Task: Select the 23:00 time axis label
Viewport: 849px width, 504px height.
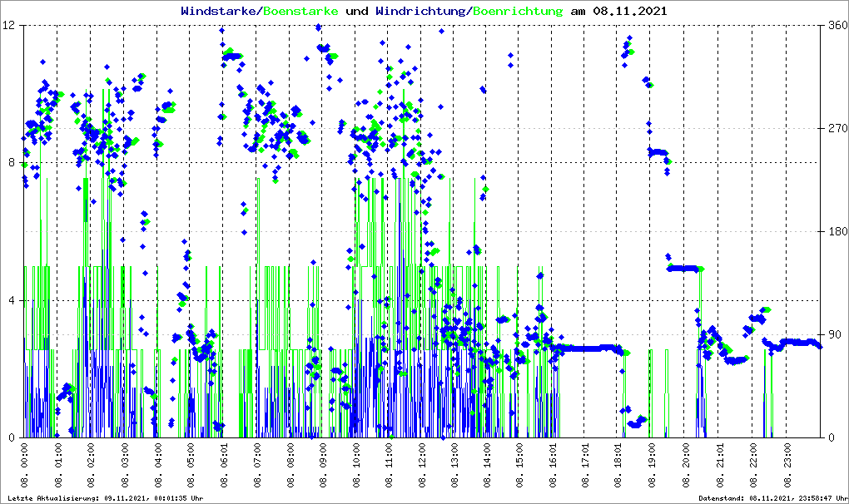Action: pyautogui.click(x=785, y=466)
